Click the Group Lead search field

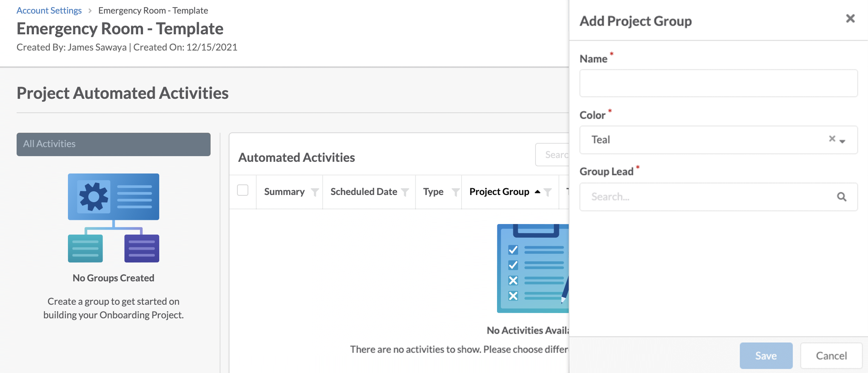coord(719,197)
